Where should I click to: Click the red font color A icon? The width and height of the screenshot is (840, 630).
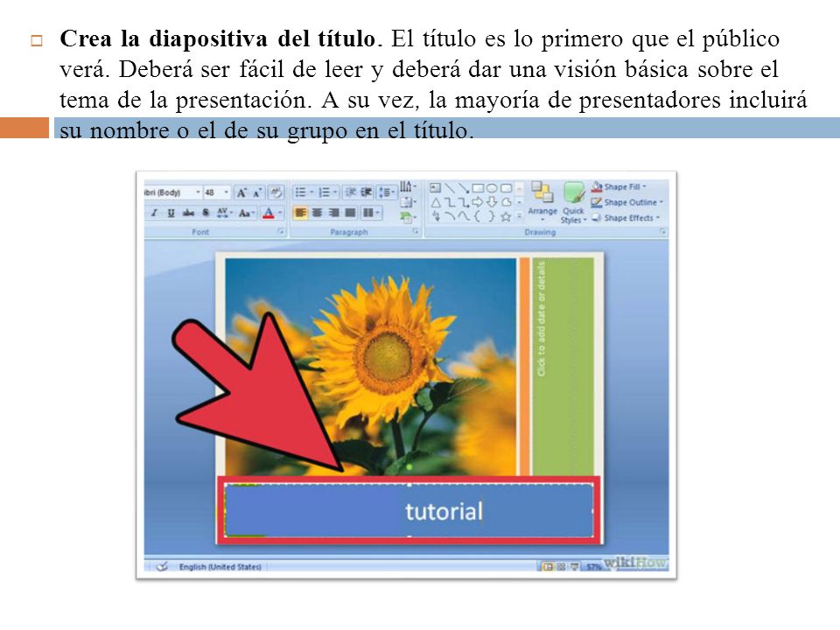click(269, 213)
